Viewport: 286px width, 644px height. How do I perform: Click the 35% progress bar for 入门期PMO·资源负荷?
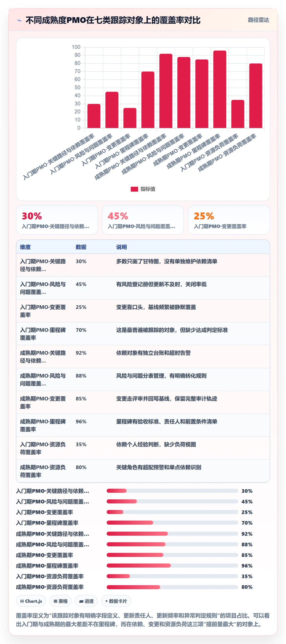click(x=172, y=576)
